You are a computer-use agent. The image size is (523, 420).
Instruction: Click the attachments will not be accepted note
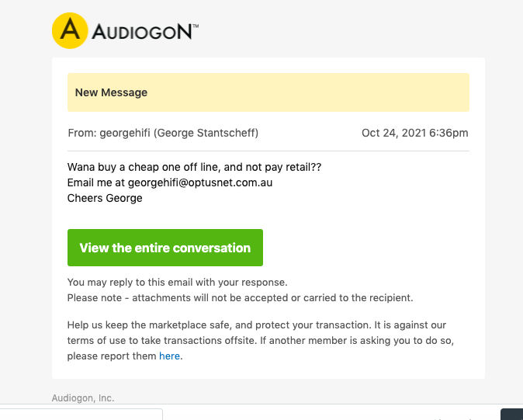tap(240, 297)
